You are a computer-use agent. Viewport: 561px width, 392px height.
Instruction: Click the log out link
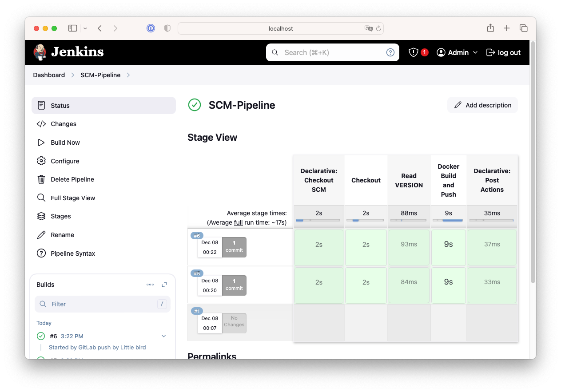[x=503, y=52]
